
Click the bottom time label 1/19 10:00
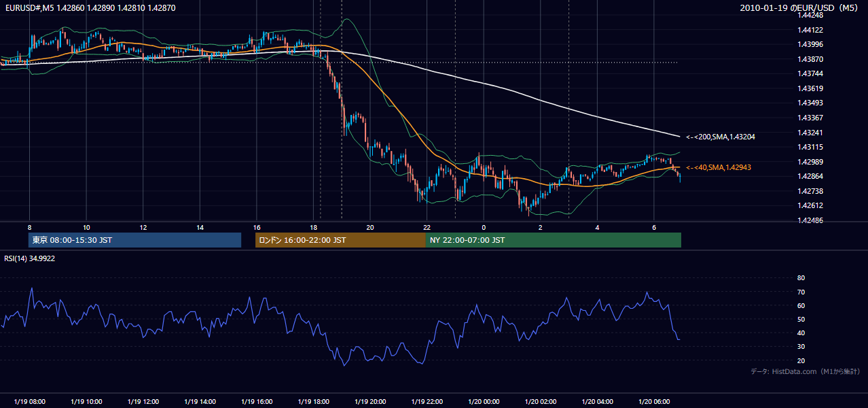coord(86,402)
